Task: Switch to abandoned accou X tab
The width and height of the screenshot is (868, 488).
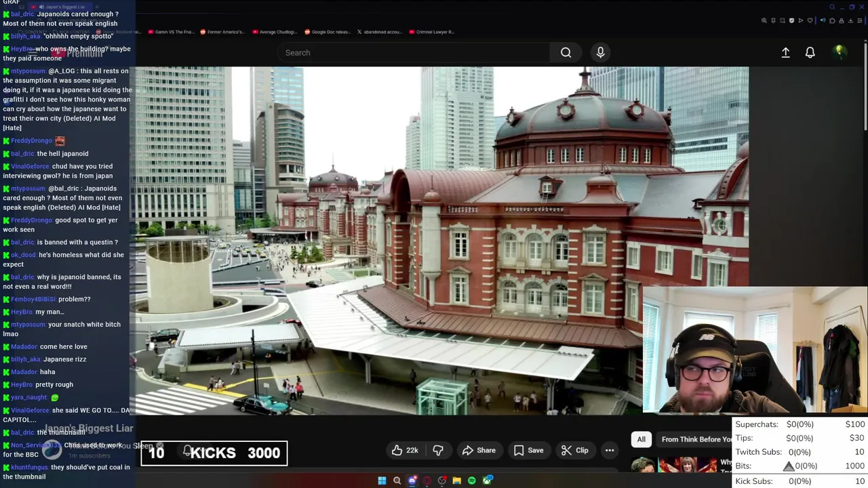Action: [x=379, y=32]
